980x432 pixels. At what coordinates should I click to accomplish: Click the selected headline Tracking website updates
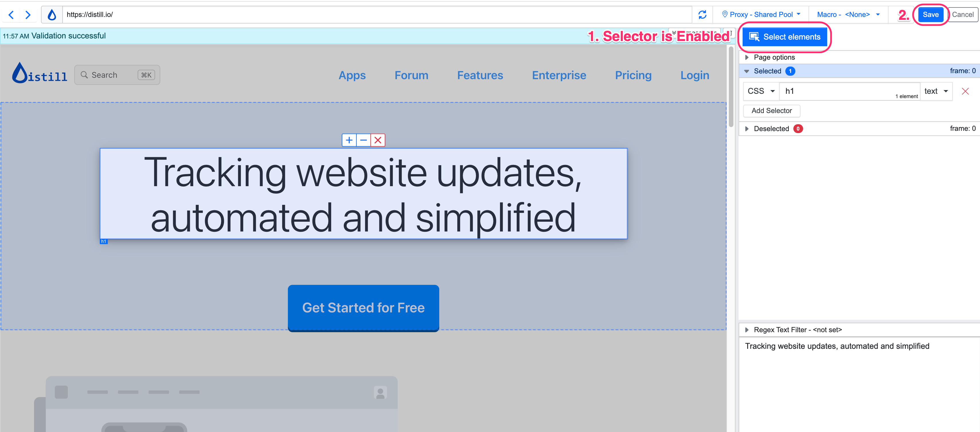coord(363,194)
